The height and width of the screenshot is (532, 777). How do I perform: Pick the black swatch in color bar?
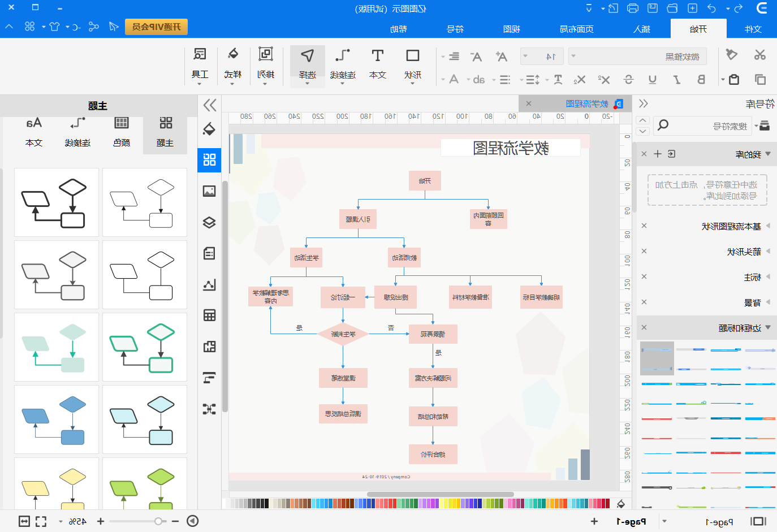[x=266, y=503]
